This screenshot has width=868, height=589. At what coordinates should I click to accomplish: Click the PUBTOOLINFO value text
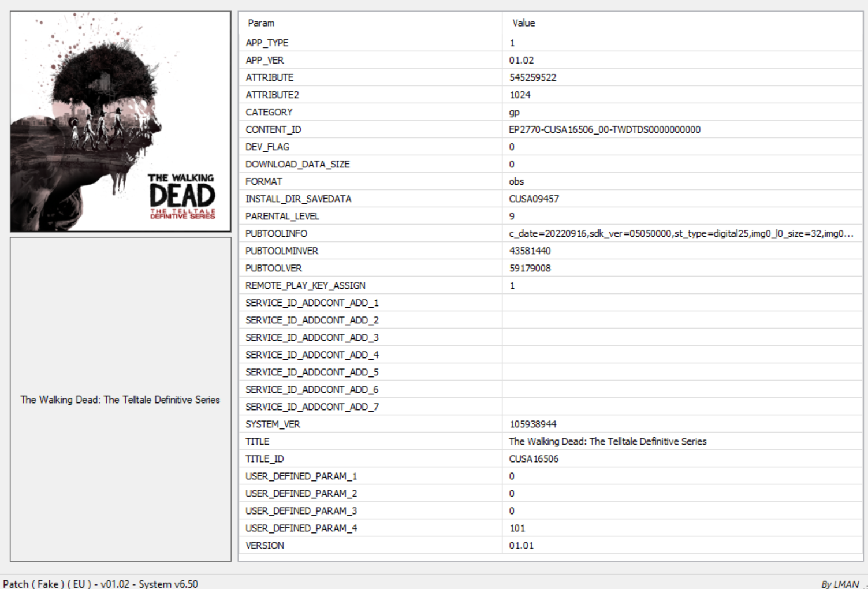pyautogui.click(x=680, y=233)
